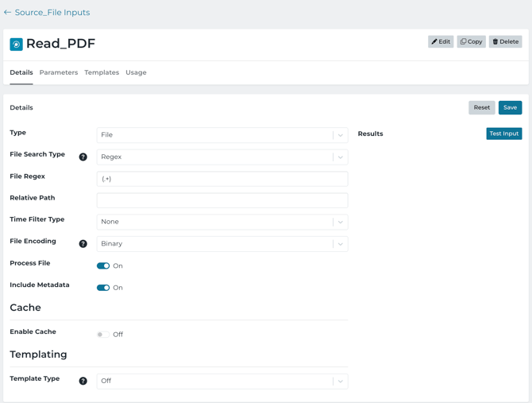Viewport: 532px width, 403px height.
Task: Click the Reset button
Action: 482,107
